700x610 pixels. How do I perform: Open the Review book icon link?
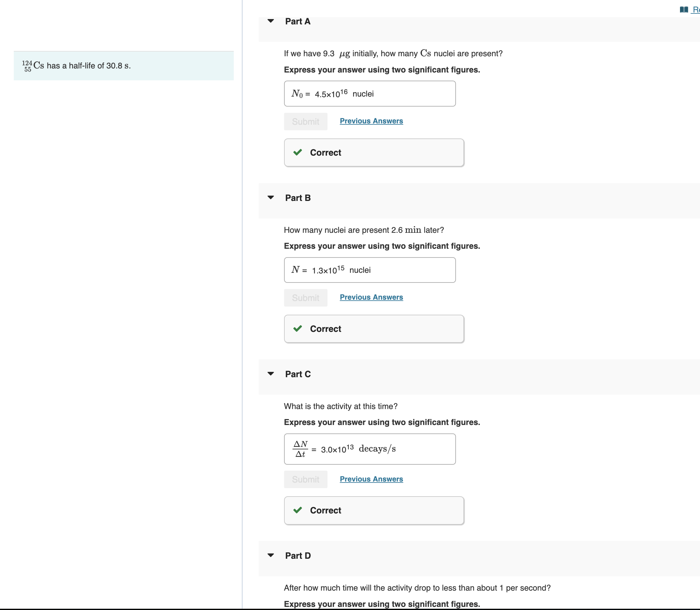click(x=684, y=9)
